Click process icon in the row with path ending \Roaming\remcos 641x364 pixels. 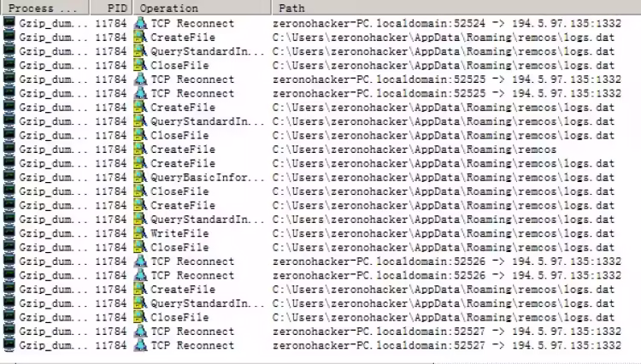[x=9, y=150]
